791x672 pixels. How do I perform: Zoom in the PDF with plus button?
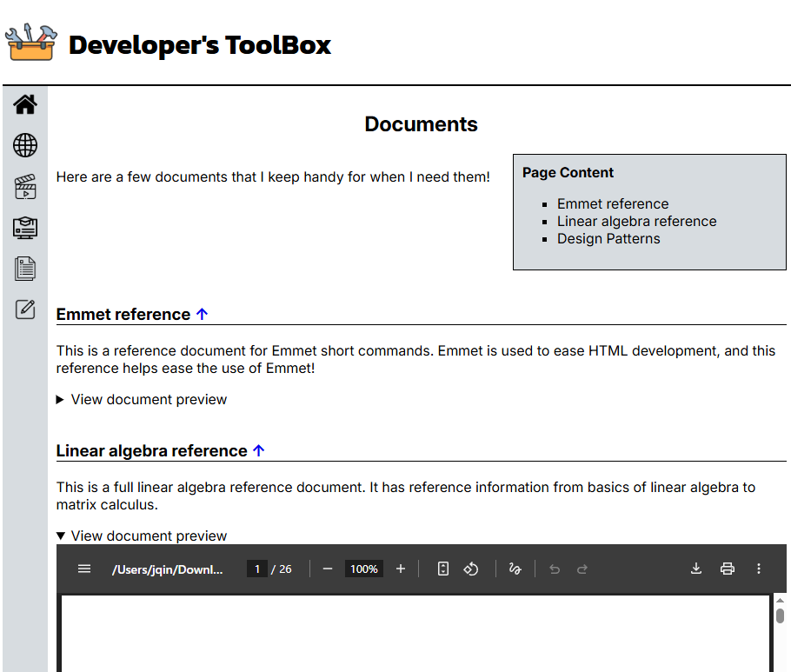tap(401, 569)
